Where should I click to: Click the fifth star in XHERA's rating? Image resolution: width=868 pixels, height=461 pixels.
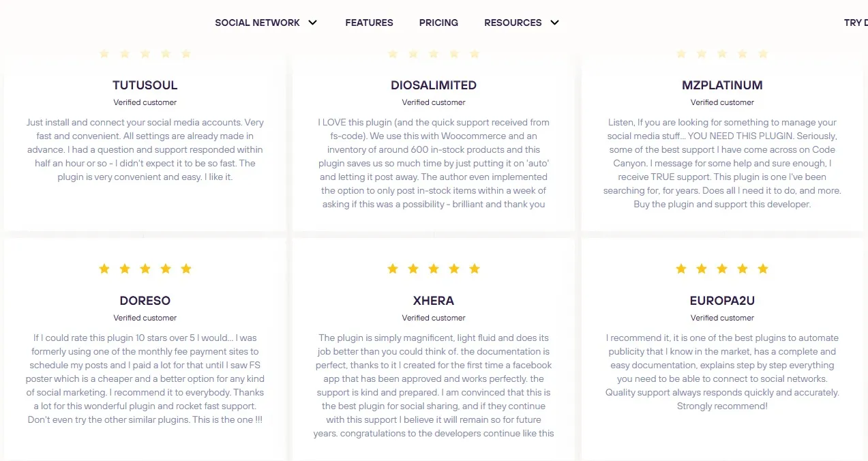474,269
